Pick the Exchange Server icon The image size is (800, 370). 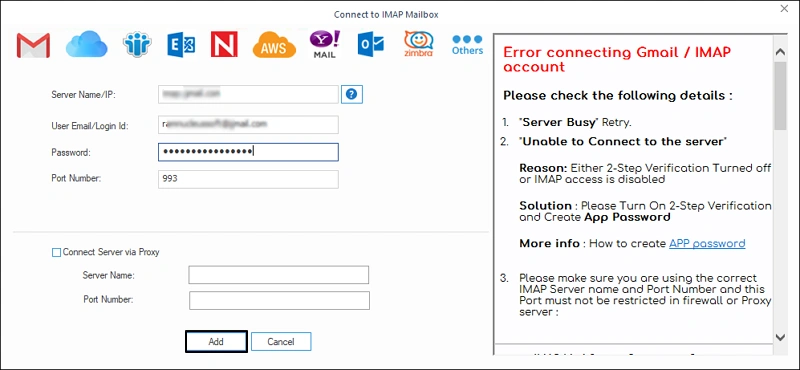[x=181, y=44]
